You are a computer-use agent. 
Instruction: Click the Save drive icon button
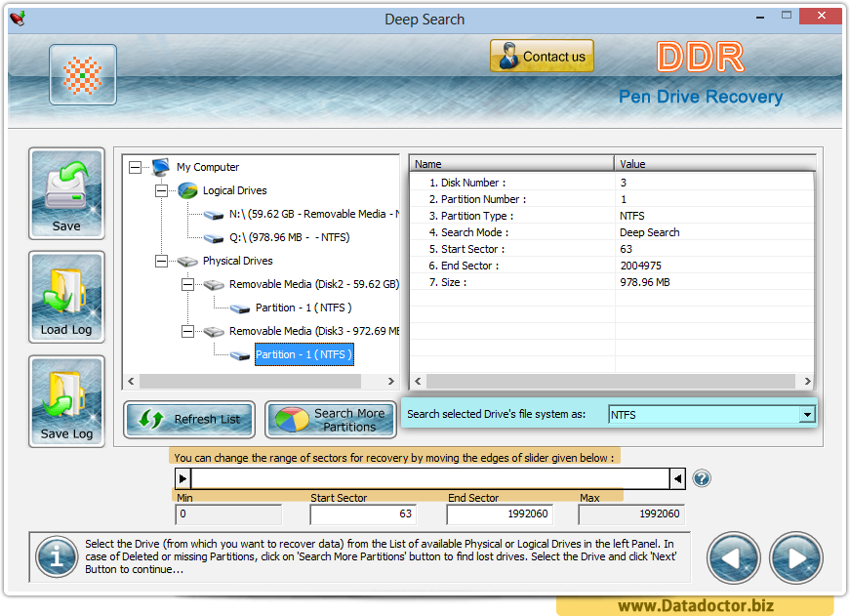66,193
